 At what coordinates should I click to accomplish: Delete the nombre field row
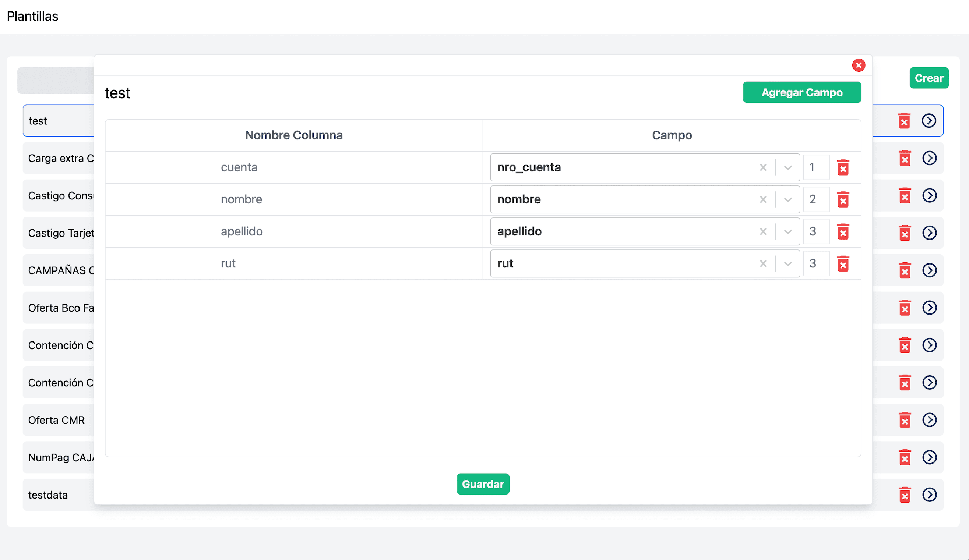pos(843,199)
